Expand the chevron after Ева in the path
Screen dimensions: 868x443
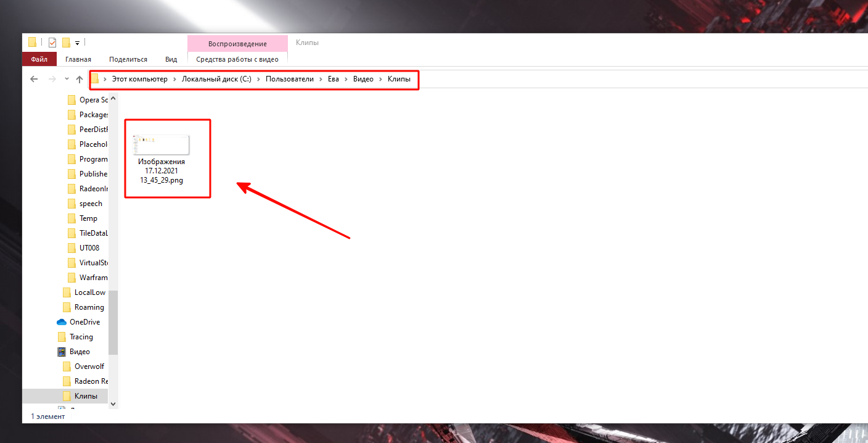pyautogui.click(x=346, y=79)
